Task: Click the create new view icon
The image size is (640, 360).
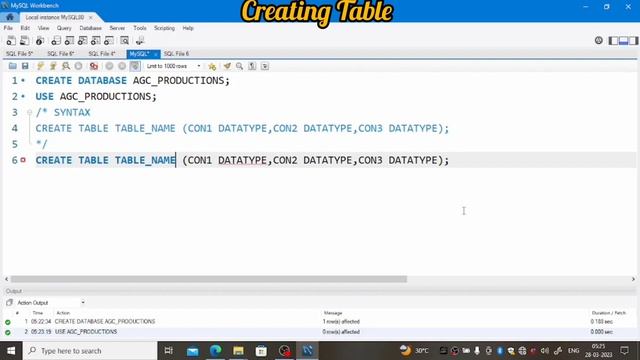Action: [x=82, y=40]
